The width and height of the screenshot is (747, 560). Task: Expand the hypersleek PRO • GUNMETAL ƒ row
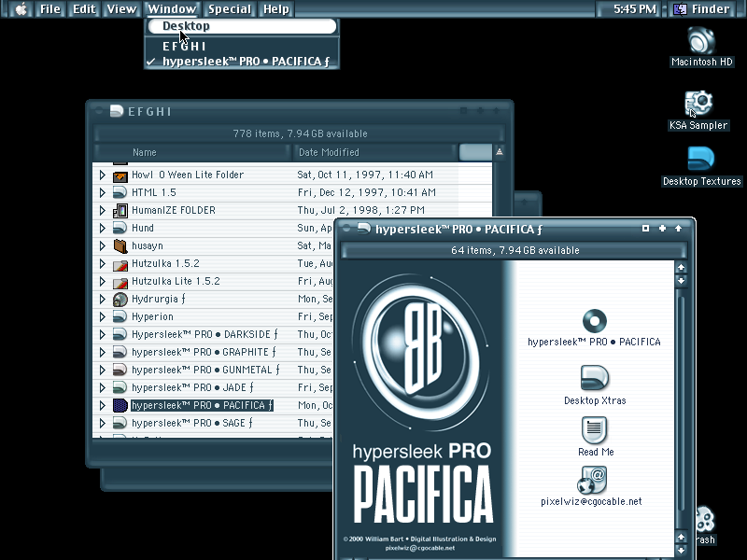(x=102, y=370)
